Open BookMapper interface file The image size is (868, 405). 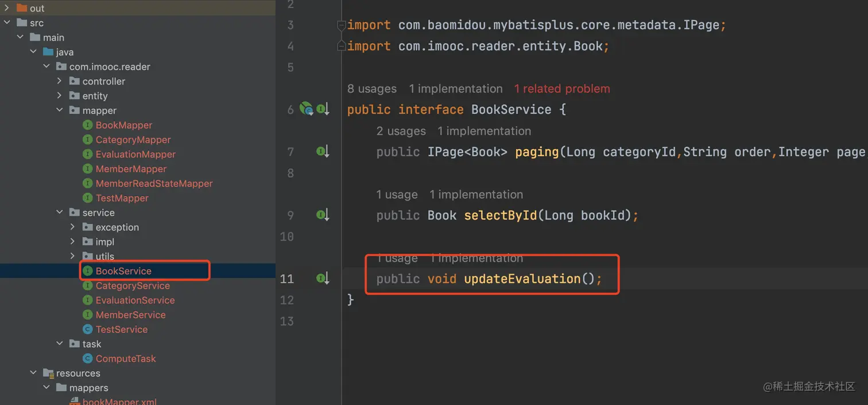click(x=124, y=125)
